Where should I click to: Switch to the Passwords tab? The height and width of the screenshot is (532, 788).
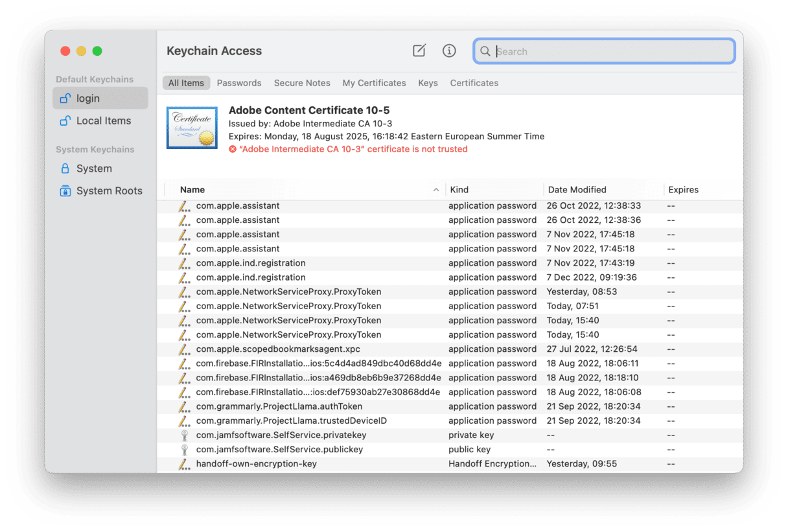(239, 83)
